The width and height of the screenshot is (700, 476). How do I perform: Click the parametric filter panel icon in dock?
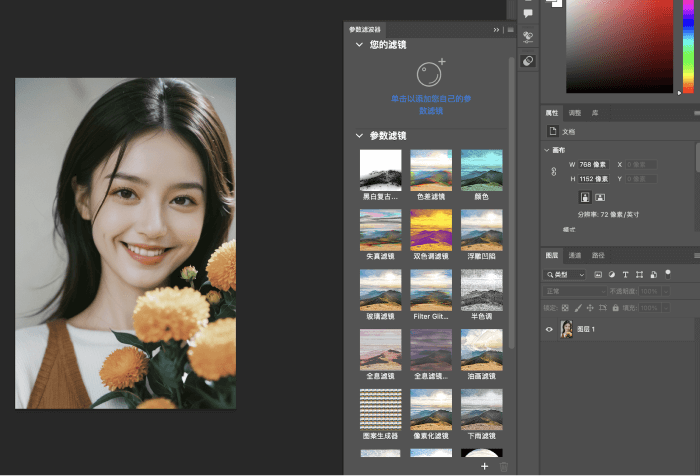click(x=528, y=61)
